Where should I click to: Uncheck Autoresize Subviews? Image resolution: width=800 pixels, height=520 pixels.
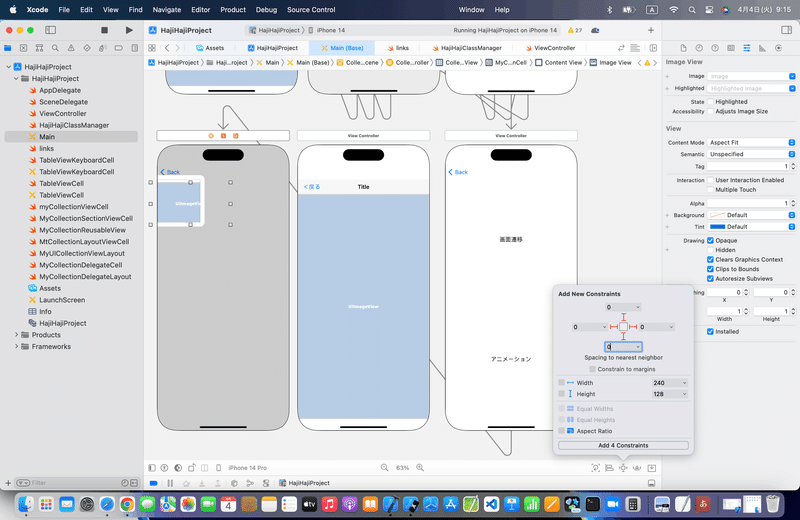click(710, 279)
